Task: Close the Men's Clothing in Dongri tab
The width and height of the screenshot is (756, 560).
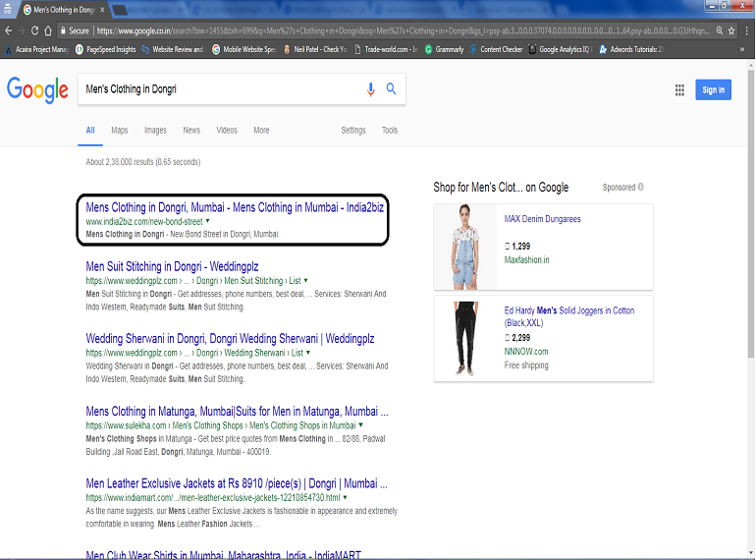Action: coord(102,10)
